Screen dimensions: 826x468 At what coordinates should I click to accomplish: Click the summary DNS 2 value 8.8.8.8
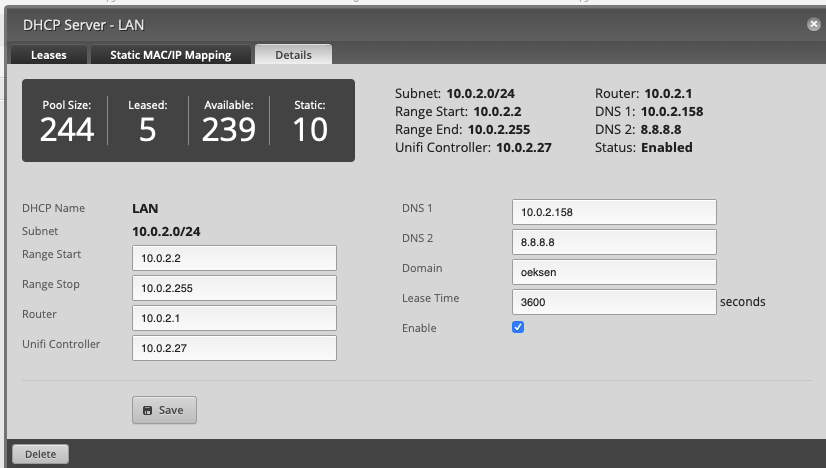pos(661,130)
